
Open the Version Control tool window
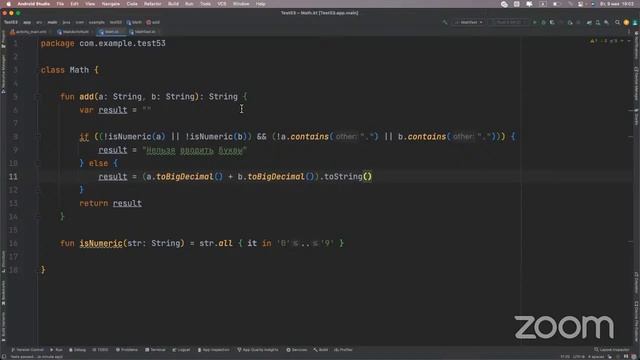click(x=27, y=350)
